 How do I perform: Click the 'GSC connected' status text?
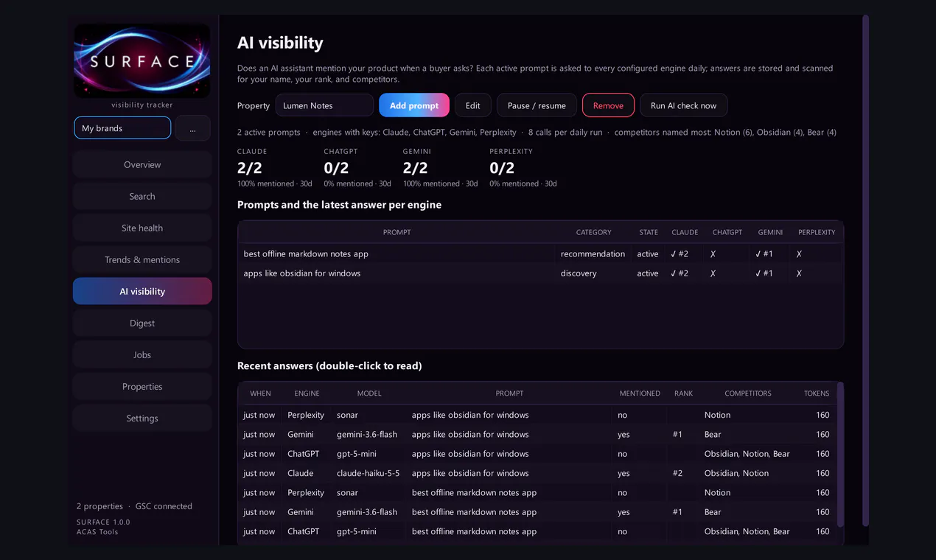tap(164, 506)
